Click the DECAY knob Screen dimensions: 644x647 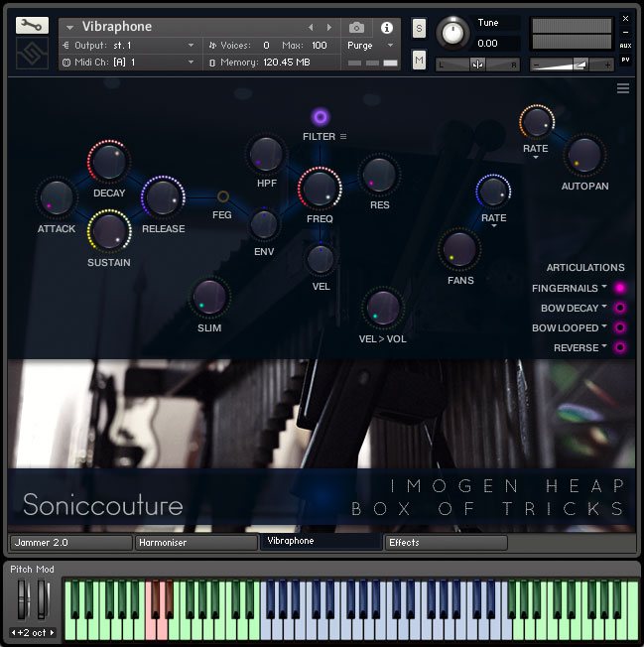[x=109, y=162]
